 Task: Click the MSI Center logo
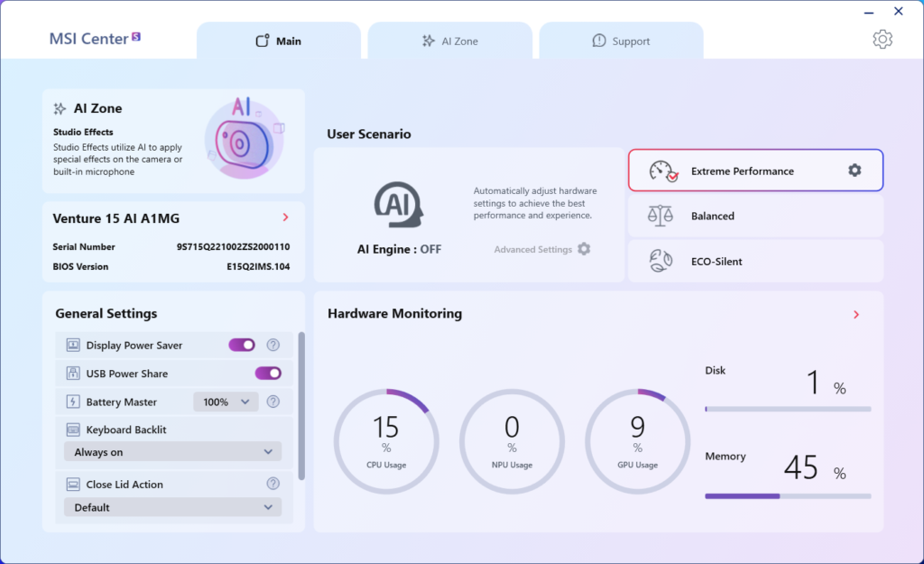tap(95, 39)
